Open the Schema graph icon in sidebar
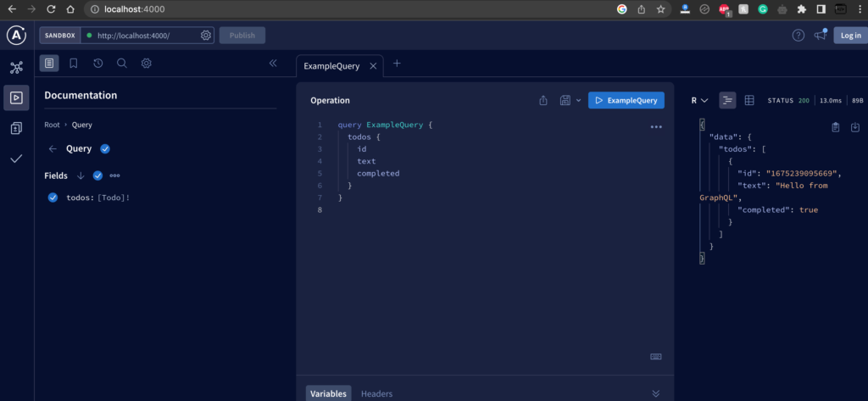This screenshot has width=868, height=401. coord(16,67)
